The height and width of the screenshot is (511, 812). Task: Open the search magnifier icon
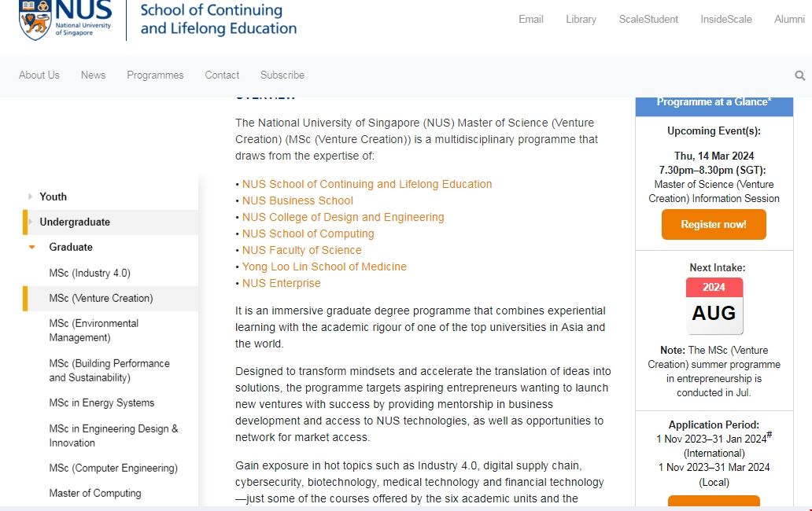tap(799, 75)
